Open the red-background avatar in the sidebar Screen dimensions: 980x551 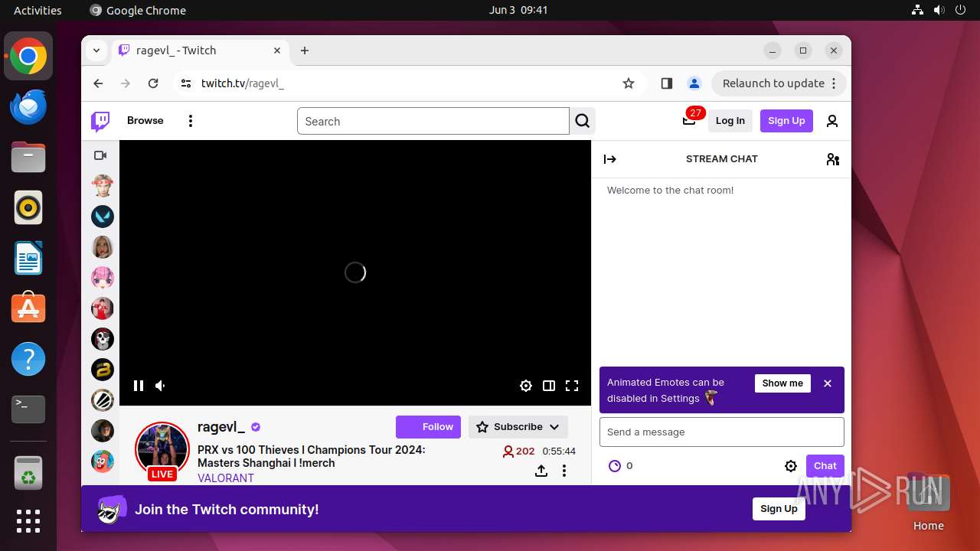(103, 308)
